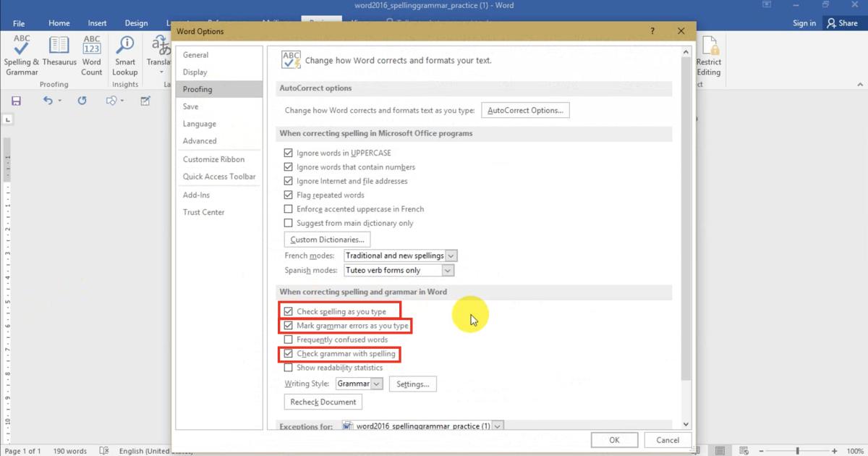The height and width of the screenshot is (456, 868).
Task: Save document from Quick Access Toolbar
Action: tap(16, 101)
